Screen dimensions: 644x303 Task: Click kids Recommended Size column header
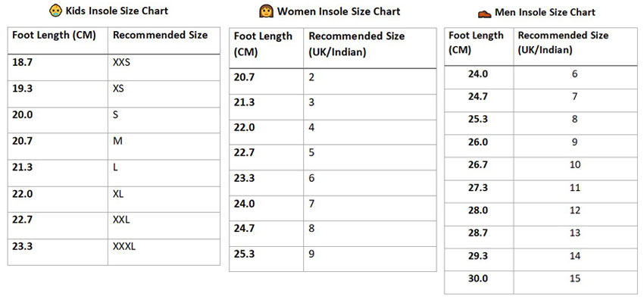tap(160, 36)
